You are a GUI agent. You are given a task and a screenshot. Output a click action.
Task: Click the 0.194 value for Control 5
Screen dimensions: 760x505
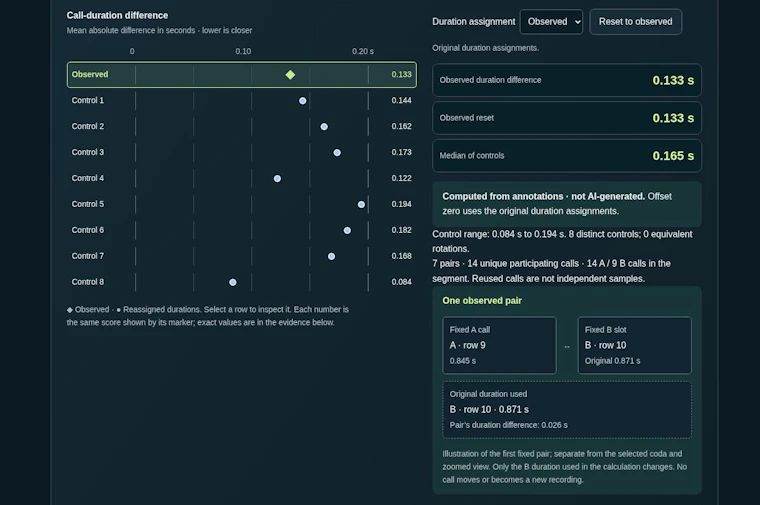pyautogui.click(x=401, y=204)
